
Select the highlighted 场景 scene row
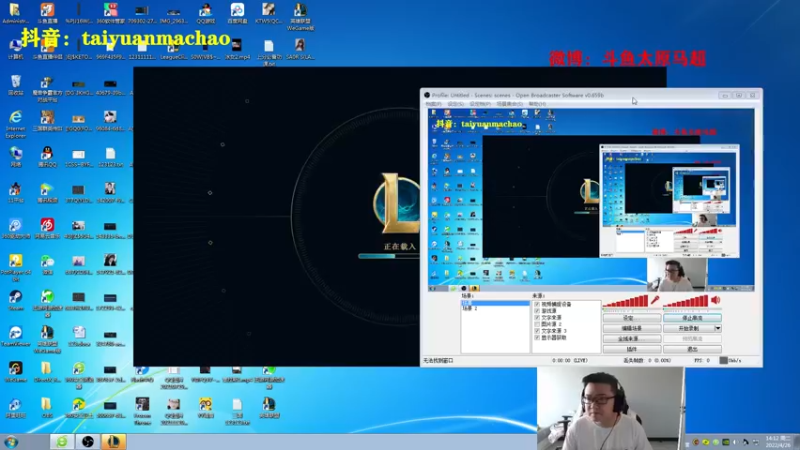pyautogui.click(x=495, y=303)
